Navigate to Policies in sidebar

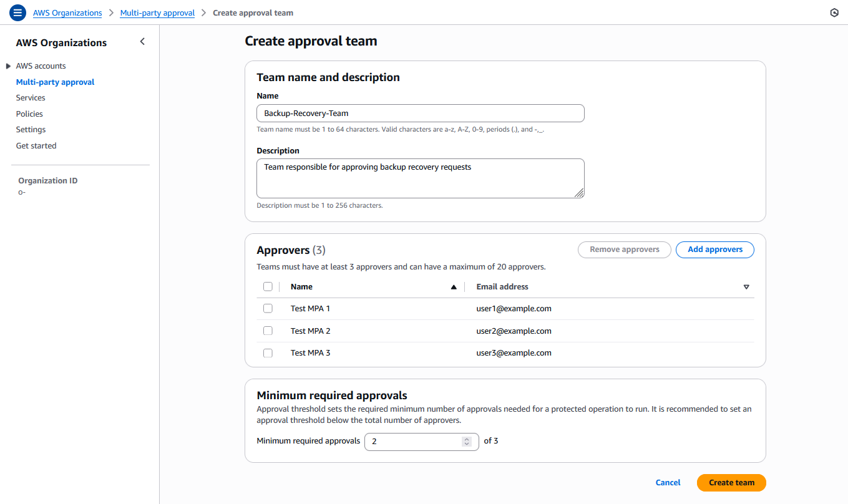click(x=29, y=114)
